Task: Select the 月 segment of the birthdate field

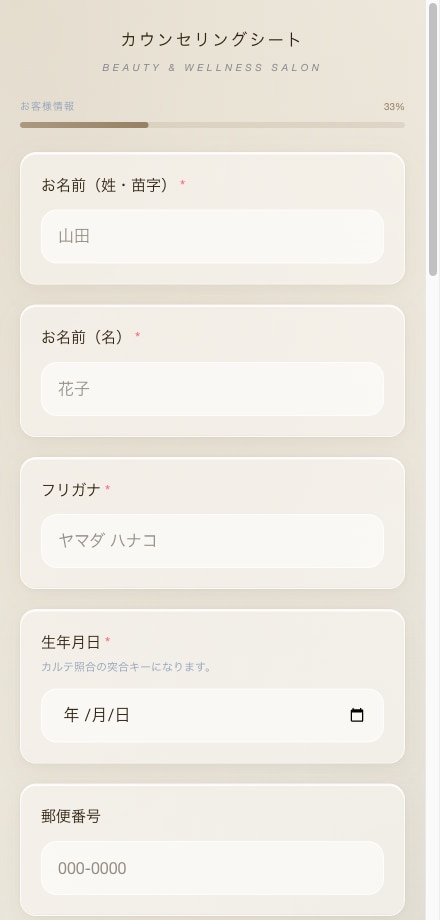Action: pos(99,715)
